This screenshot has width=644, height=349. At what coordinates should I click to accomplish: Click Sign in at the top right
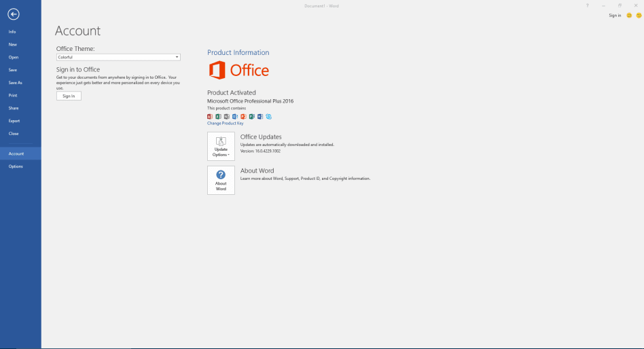[x=615, y=16]
